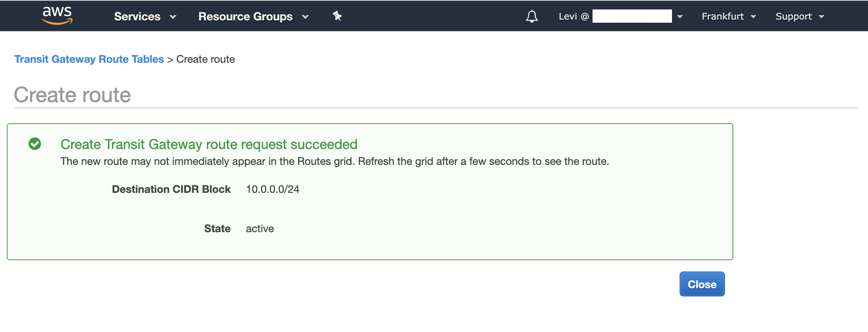Open the Transit Gateway Route Tables link
The width and height of the screenshot is (868, 332).
[89, 59]
